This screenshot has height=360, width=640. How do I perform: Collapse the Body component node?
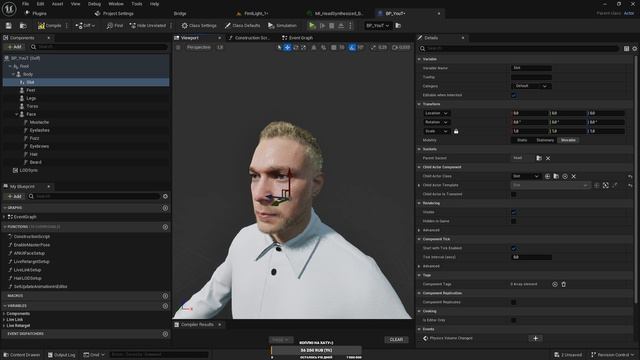click(x=13, y=74)
